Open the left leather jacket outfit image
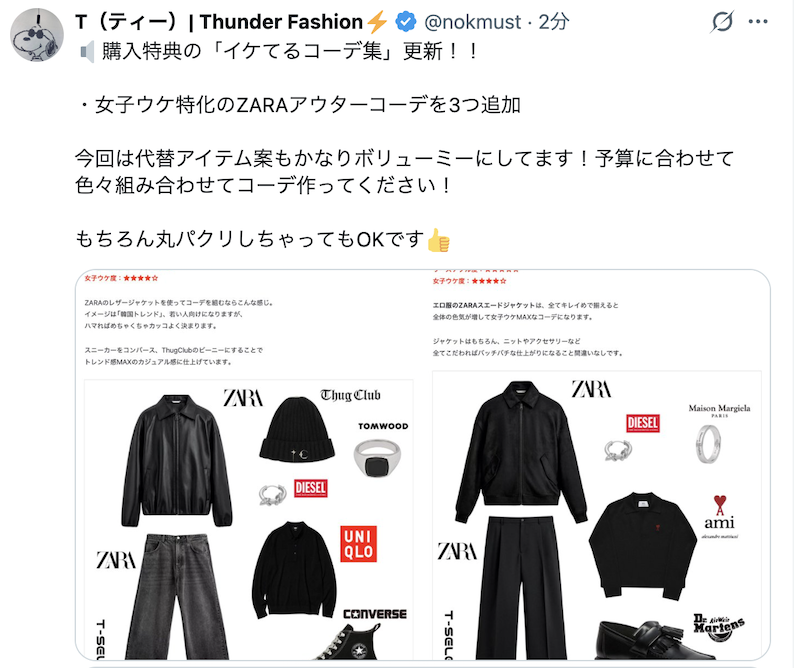 pos(249,465)
